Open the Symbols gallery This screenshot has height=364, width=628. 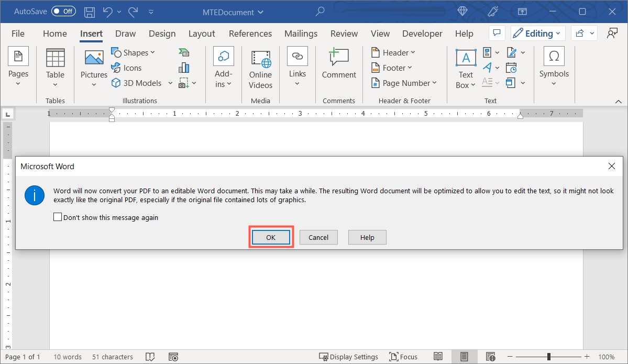[554, 64]
